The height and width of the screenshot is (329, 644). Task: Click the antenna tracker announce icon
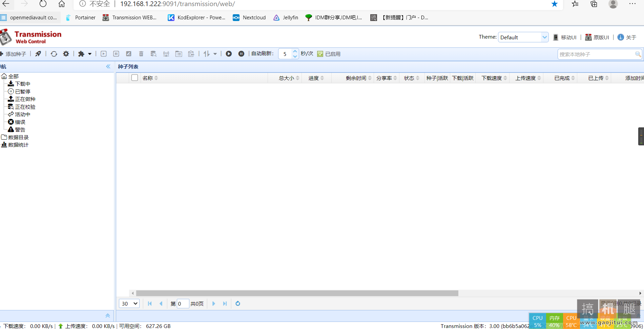(166, 54)
